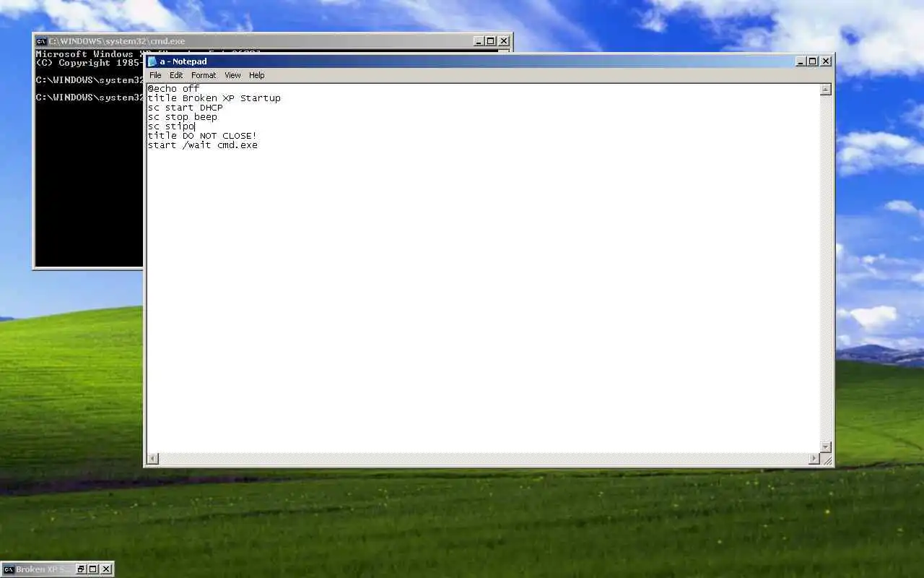Click the 'start /wait cmd.exe' line

pyautogui.click(x=202, y=145)
